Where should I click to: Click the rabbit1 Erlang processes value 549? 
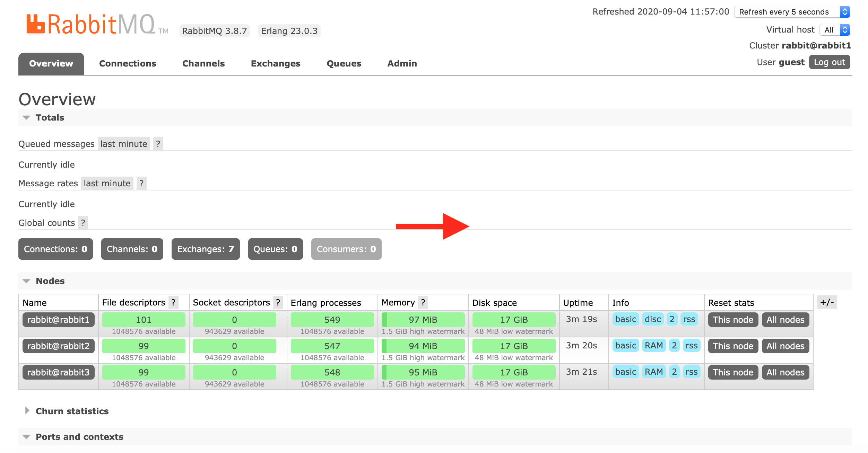pyautogui.click(x=332, y=320)
